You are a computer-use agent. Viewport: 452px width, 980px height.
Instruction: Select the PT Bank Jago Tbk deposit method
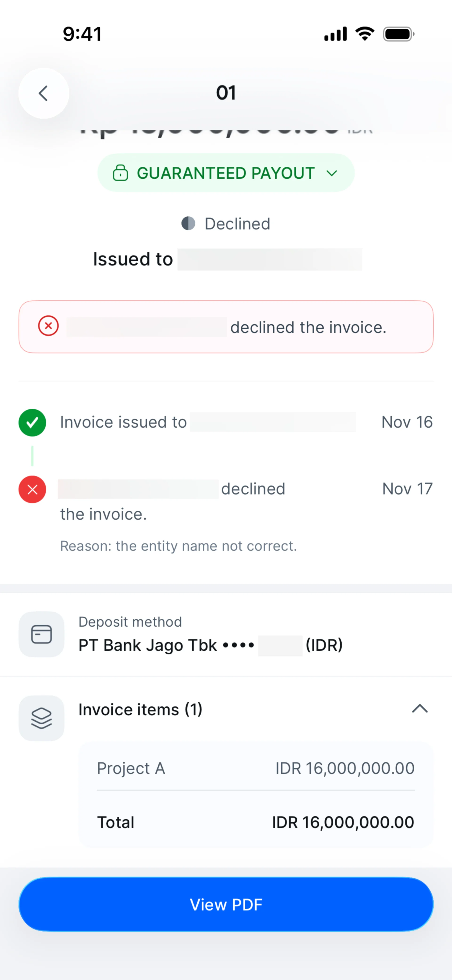tap(210, 645)
